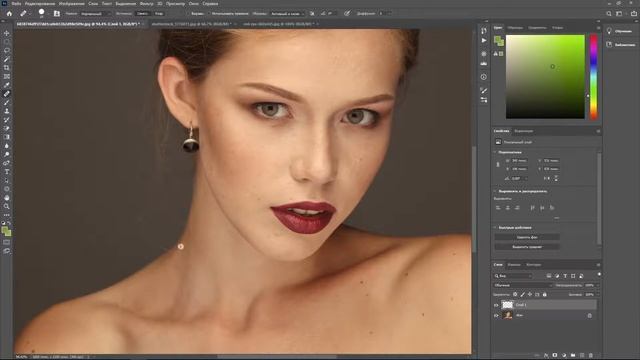Open layer blend mode Обычные dropdown
The image size is (640, 360).
click(x=522, y=285)
